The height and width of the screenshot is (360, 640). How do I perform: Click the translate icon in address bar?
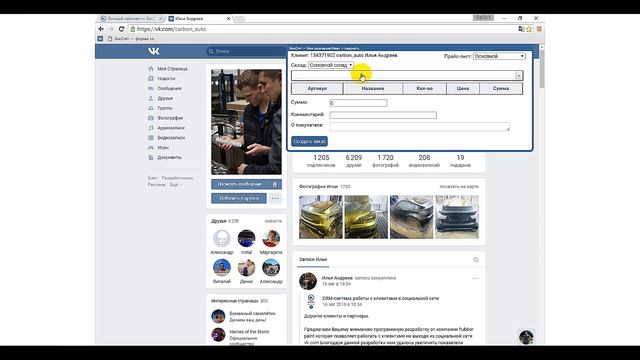click(521, 29)
